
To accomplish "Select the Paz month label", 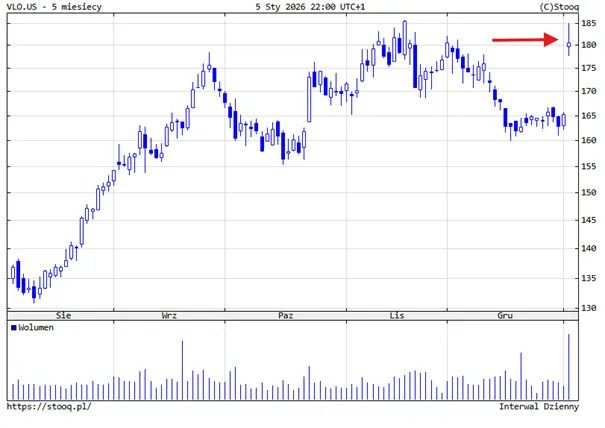I will 286,316.
